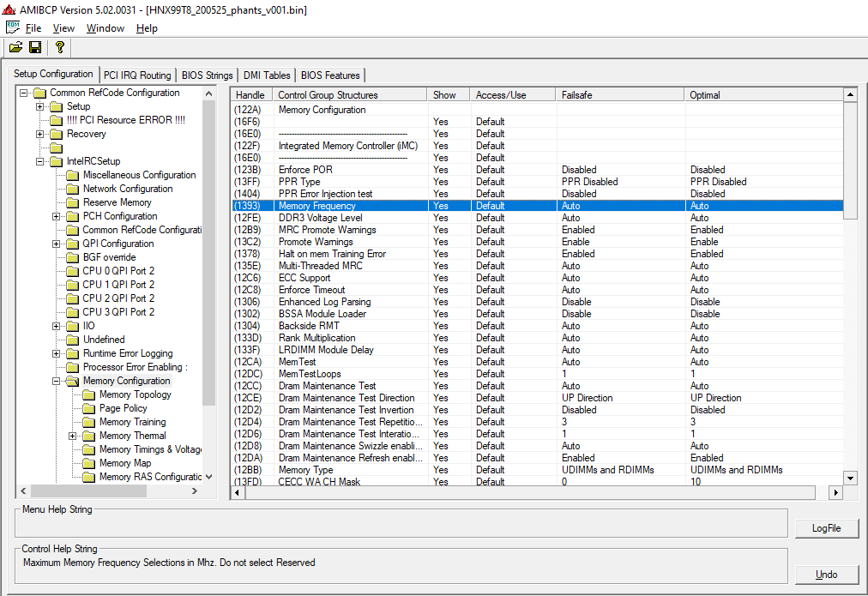Click table horizontal scroll right arrow

(x=835, y=492)
